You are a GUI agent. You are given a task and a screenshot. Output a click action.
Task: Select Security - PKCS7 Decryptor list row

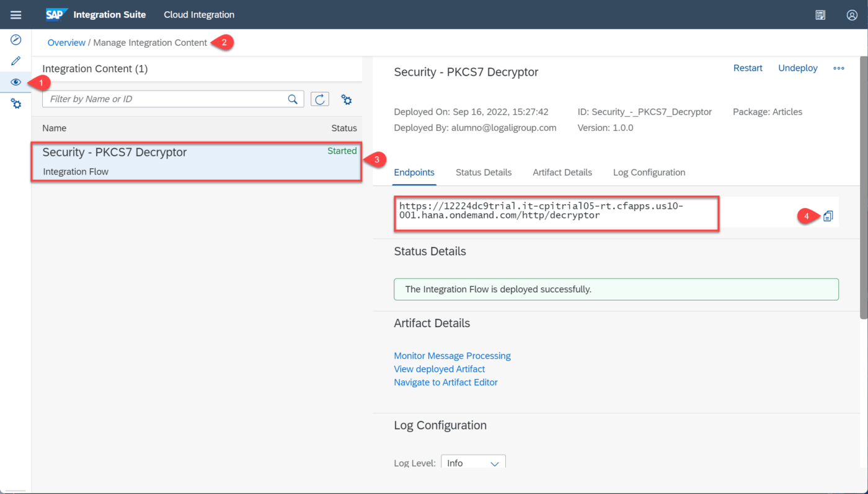pos(196,161)
